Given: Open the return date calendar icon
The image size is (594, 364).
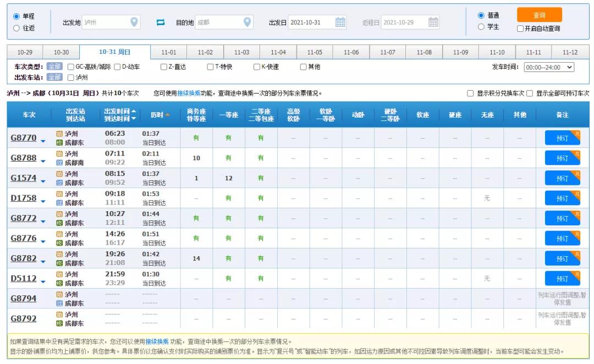Looking at the screenshot, I should coord(433,23).
